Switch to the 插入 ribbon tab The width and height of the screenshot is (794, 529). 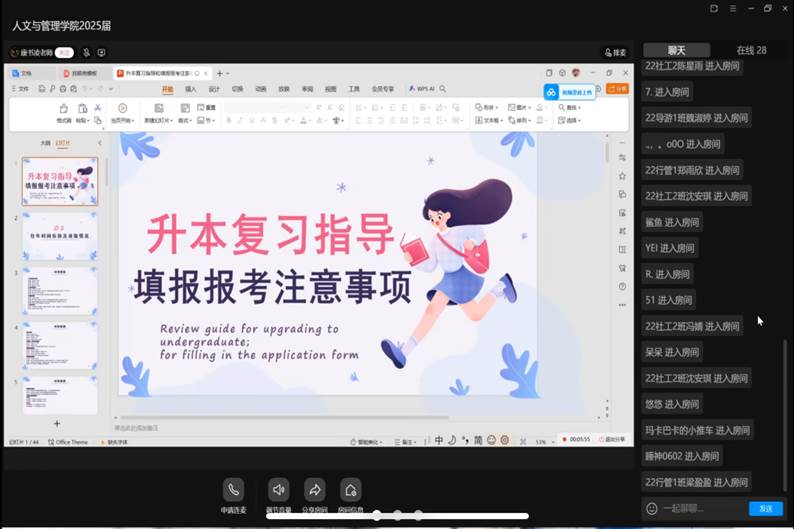click(190, 89)
